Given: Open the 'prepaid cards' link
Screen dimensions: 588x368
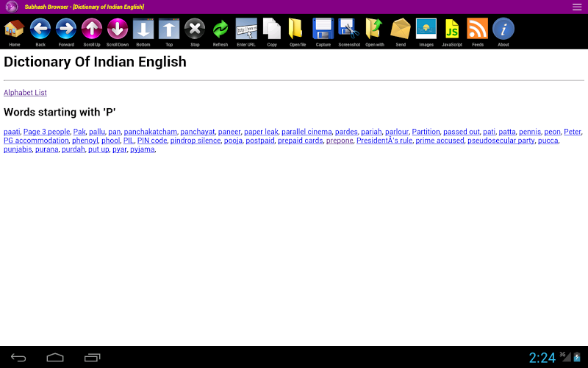Looking at the screenshot, I should click(x=301, y=141).
